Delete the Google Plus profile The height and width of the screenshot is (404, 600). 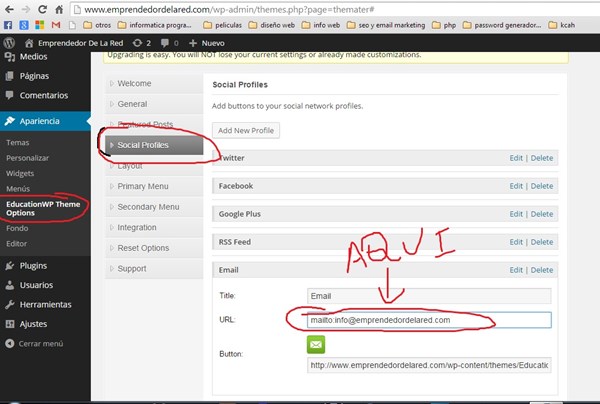click(542, 214)
